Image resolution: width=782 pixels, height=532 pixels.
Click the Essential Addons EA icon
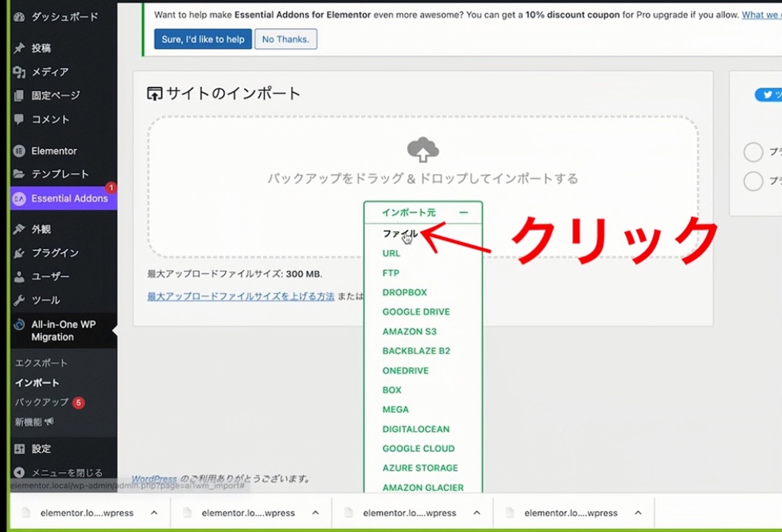[19, 198]
